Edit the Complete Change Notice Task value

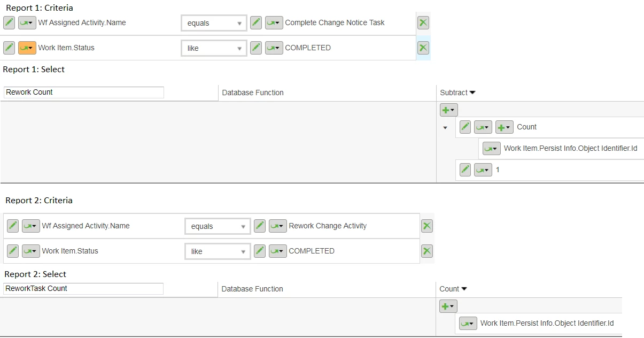[256, 22]
